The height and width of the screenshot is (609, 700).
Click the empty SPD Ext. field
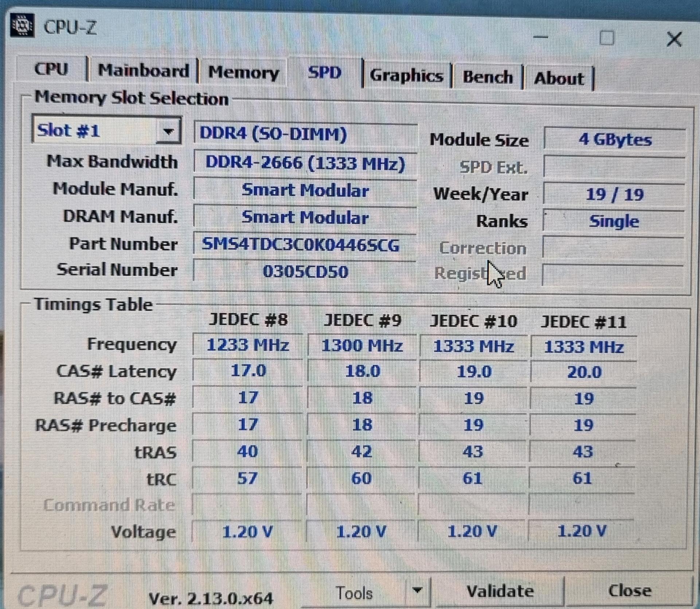click(x=614, y=167)
